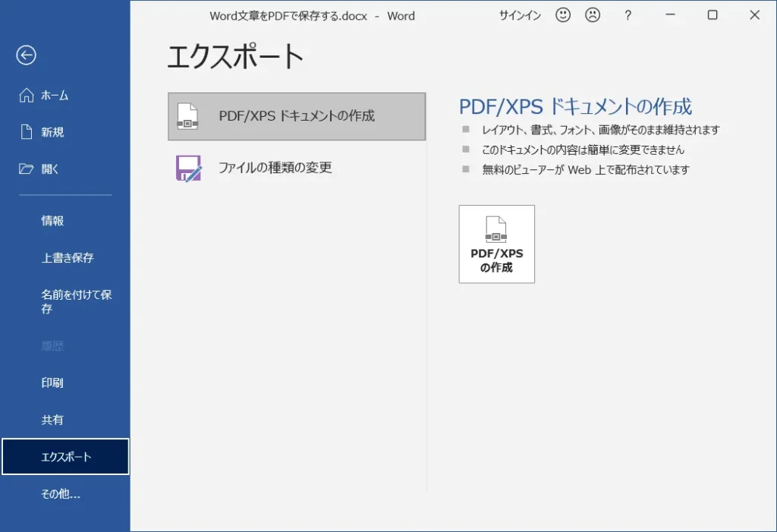Minimize the Word window

tap(671, 15)
